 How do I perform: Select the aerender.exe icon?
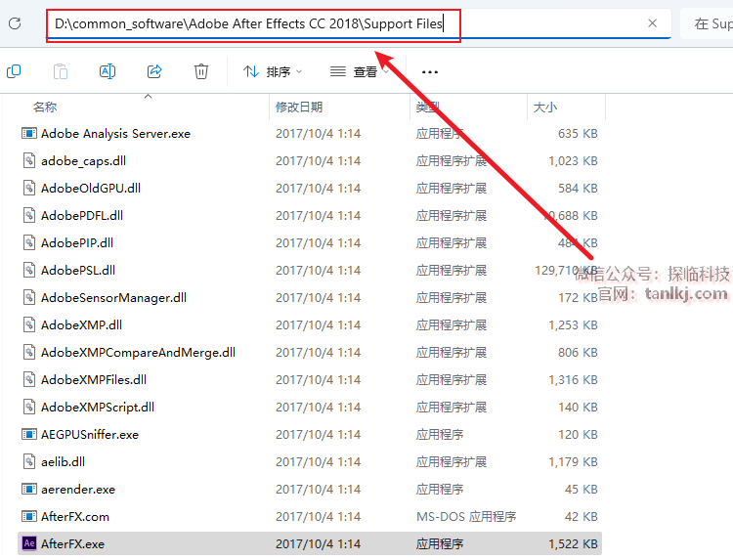[29, 489]
